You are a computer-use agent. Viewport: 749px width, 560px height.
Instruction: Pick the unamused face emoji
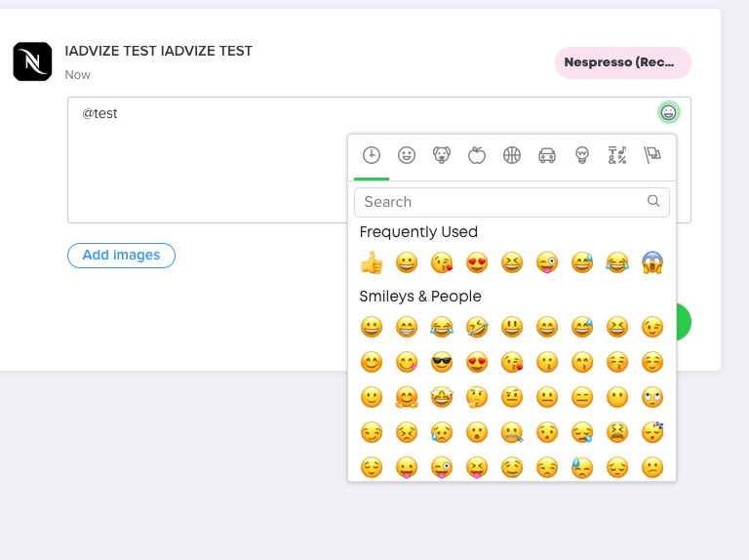point(547,467)
